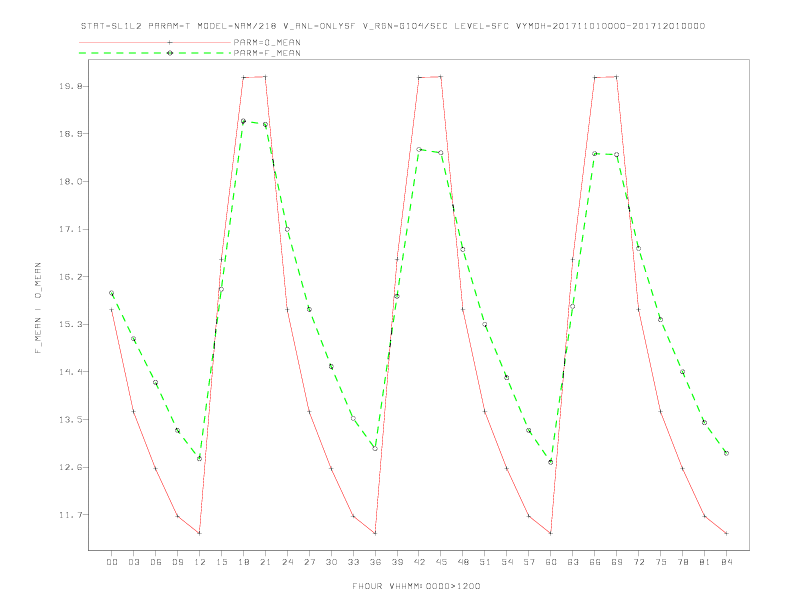Click the 84 forecast hour tick label
The height and width of the screenshot is (612, 792).
pos(726,562)
